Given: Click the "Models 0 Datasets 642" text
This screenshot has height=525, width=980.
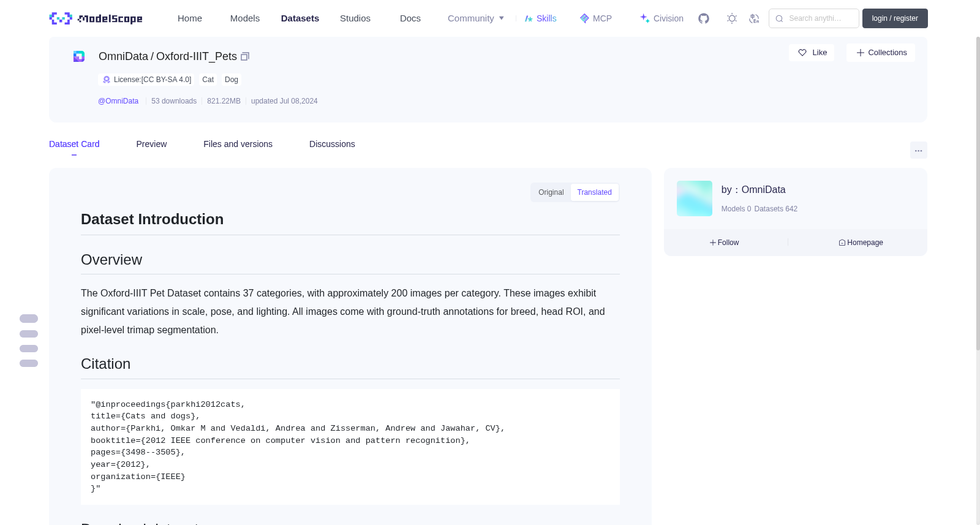Looking at the screenshot, I should pyautogui.click(x=759, y=209).
